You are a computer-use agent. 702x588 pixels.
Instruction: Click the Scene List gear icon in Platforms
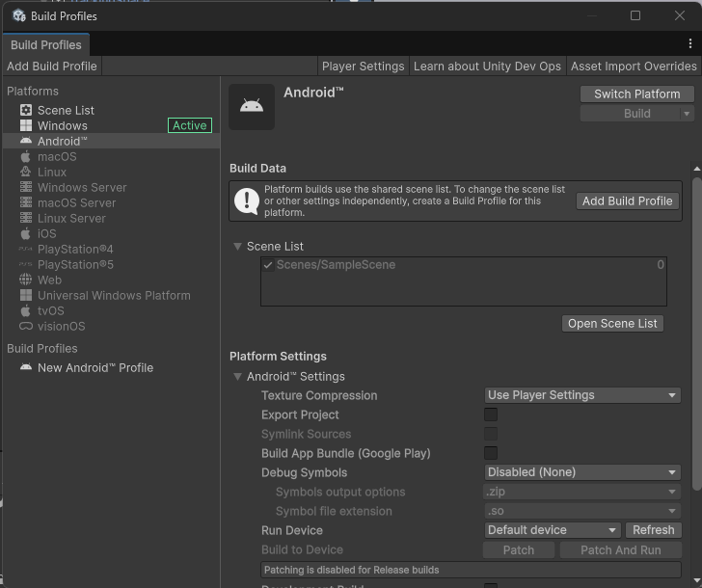click(x=26, y=110)
